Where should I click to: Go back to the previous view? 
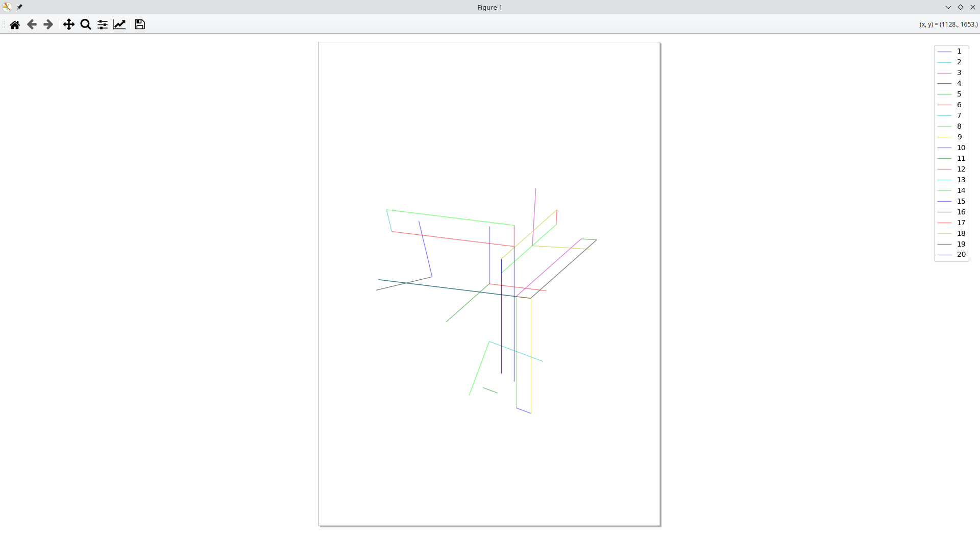[32, 25]
